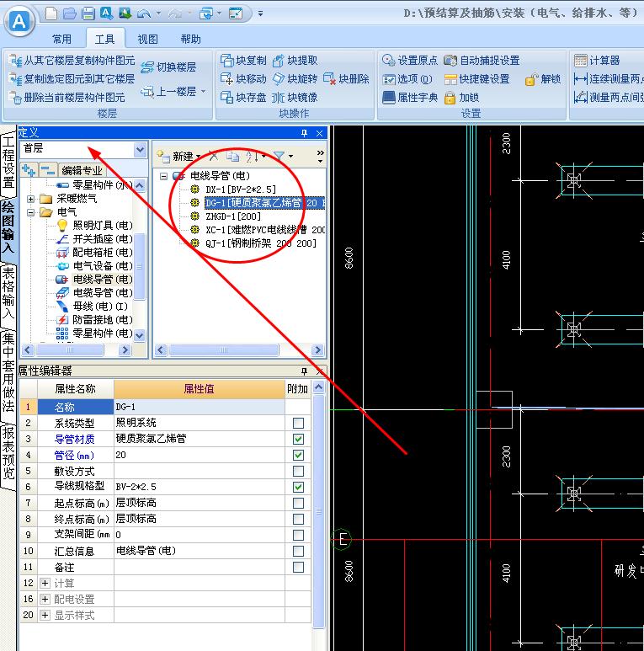
Task: Click the 选项(O) button
Action: point(407,79)
